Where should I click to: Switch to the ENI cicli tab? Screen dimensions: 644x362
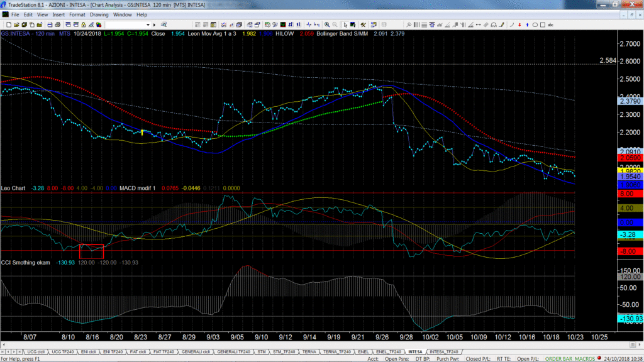(x=88, y=352)
